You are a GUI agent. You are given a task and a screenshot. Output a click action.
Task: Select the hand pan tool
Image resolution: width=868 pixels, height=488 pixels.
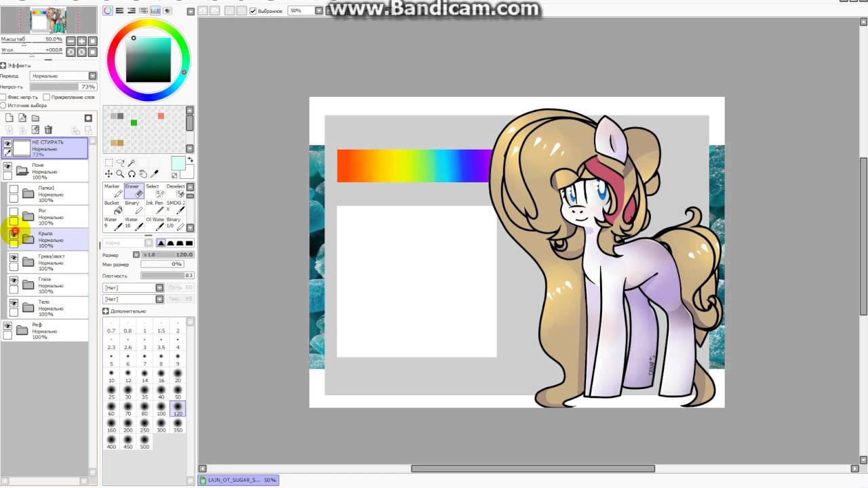coord(143,174)
